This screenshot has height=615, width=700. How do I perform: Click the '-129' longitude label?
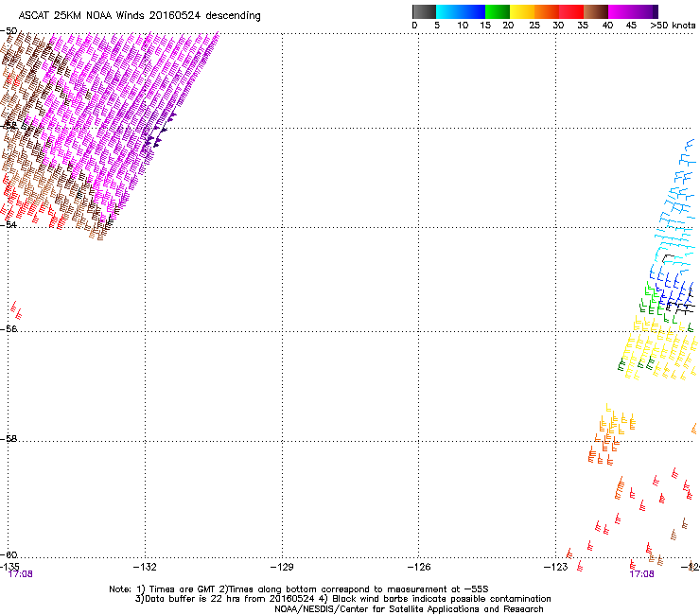pos(282,567)
